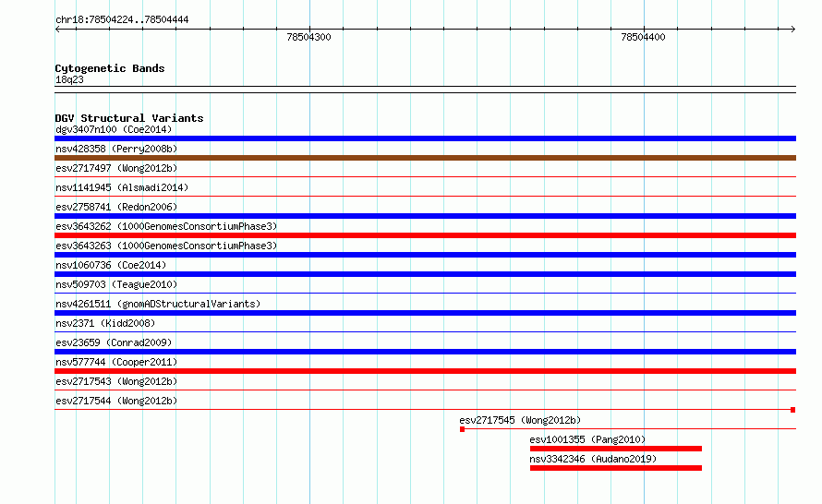
Task: Click the nsv3342346 (Audano2019) red bar
Action: point(616,468)
